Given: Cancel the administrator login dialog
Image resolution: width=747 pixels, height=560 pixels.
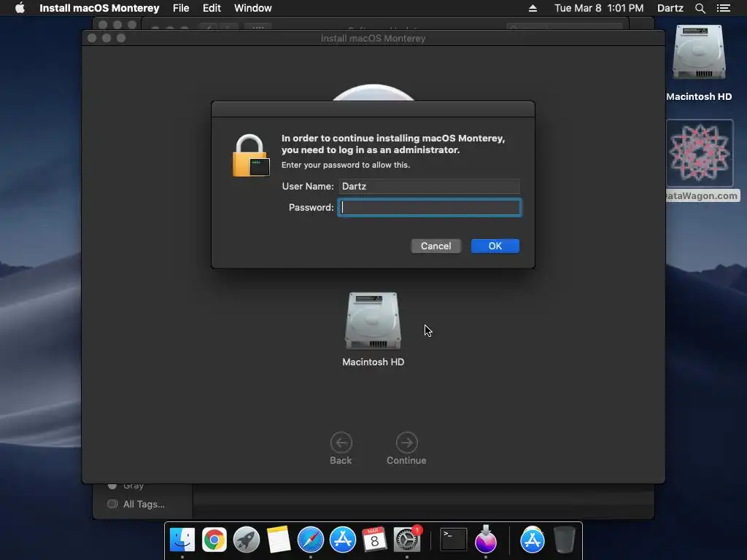Looking at the screenshot, I should click(x=436, y=246).
